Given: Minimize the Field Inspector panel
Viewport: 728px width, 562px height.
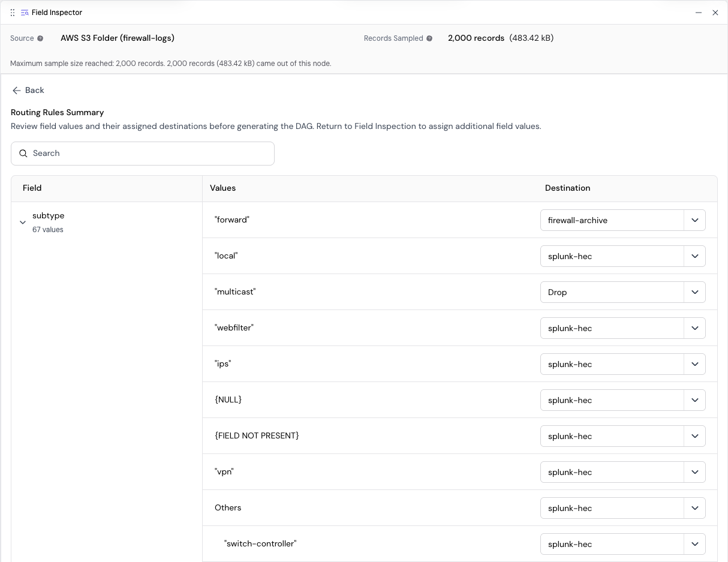Looking at the screenshot, I should (x=699, y=13).
